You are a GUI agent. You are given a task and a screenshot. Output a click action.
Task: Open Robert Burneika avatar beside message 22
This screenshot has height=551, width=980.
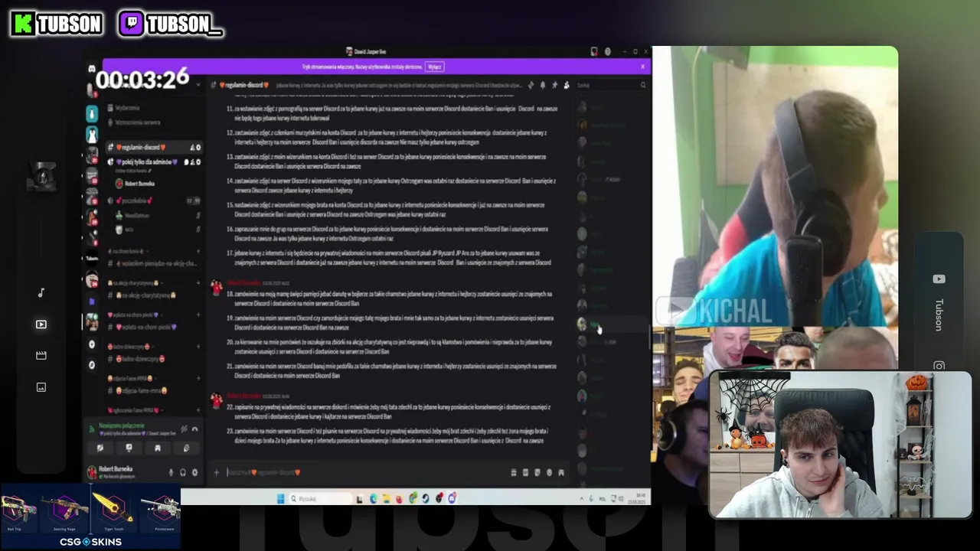pos(217,399)
